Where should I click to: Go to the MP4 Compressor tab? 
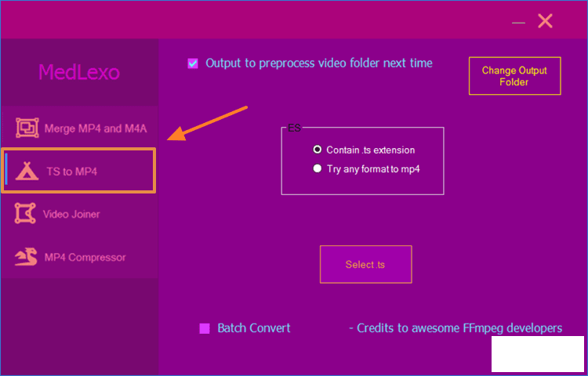(78, 257)
